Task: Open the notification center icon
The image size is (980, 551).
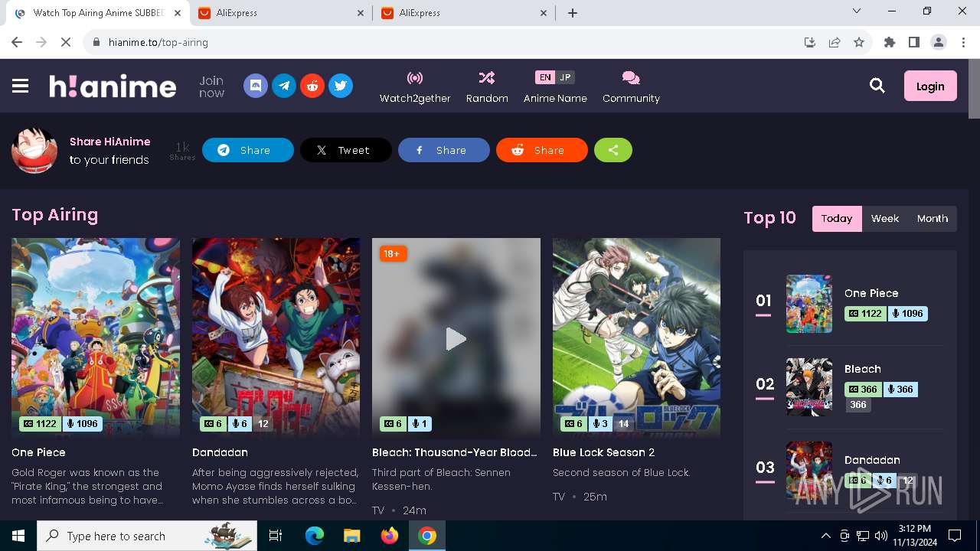Action: [x=955, y=536]
